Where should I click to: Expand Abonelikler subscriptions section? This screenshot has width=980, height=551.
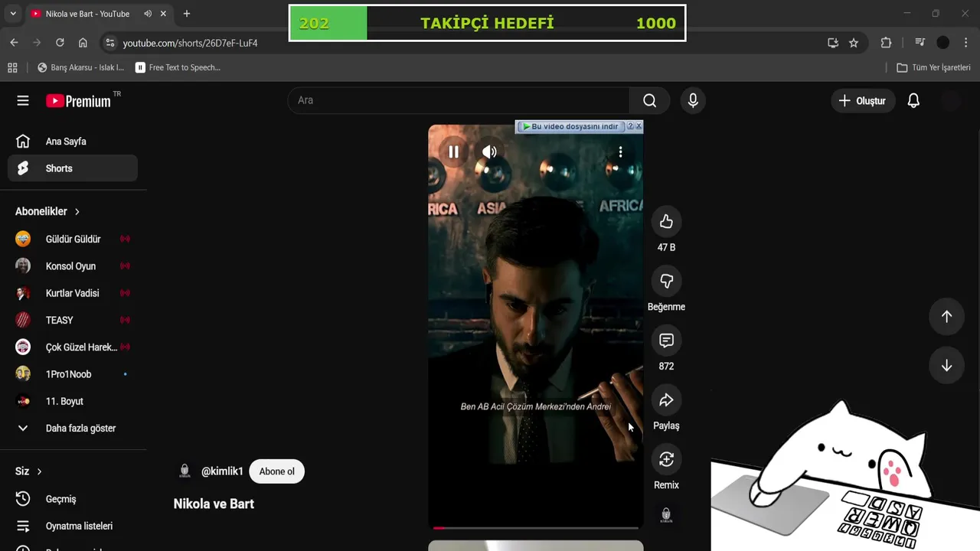[47, 211]
